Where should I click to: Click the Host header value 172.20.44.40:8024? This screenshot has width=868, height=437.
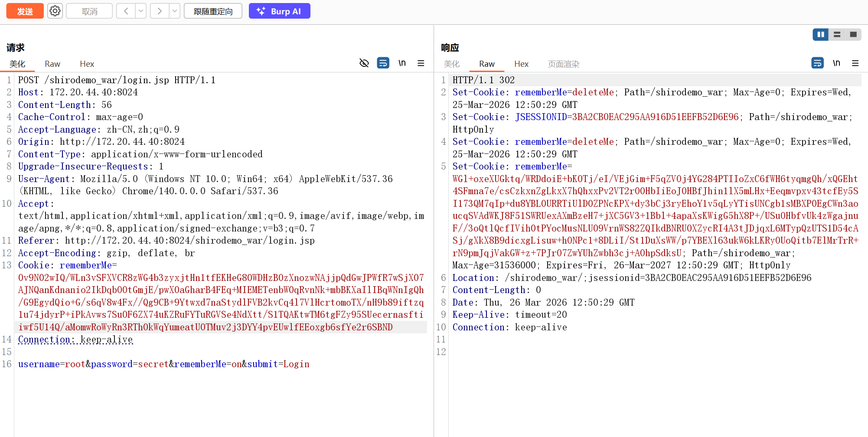(94, 92)
